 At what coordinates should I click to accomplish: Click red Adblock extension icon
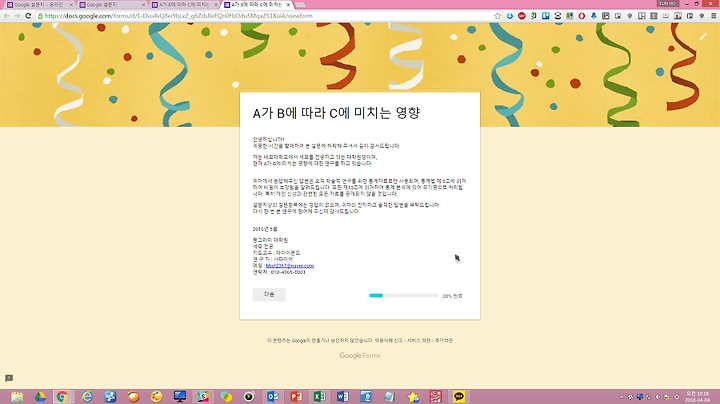[x=522, y=16]
